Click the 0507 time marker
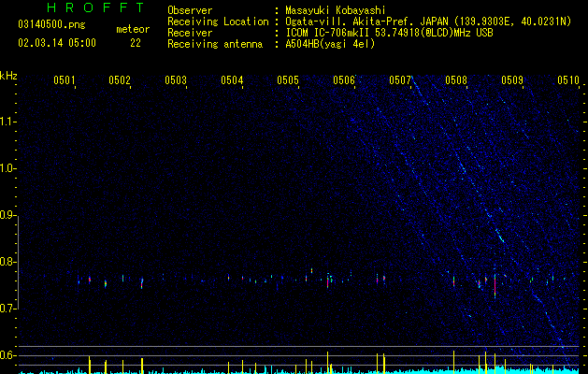588x374 pixels. pos(400,79)
